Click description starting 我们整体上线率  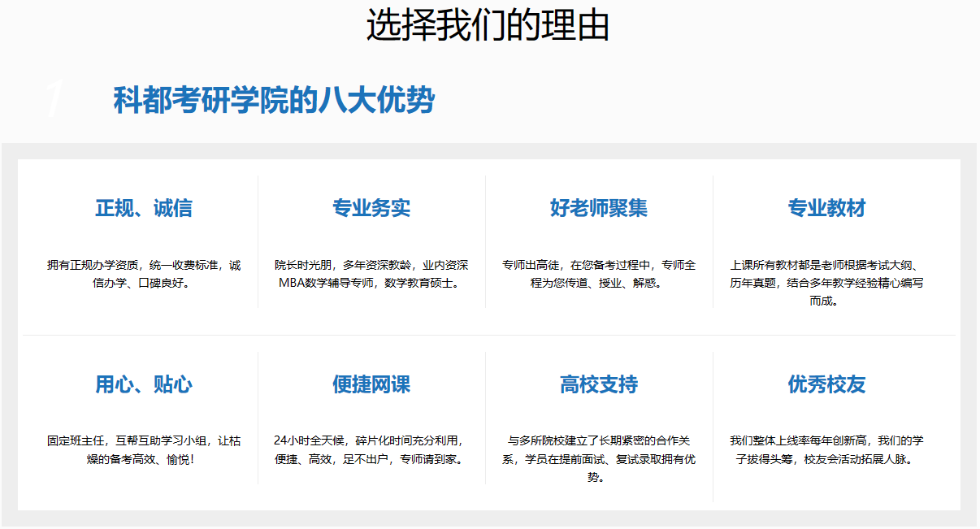[x=826, y=450]
